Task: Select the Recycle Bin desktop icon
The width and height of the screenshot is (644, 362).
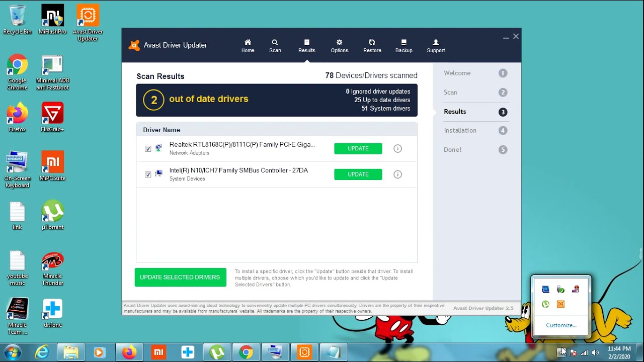Action: (17, 20)
